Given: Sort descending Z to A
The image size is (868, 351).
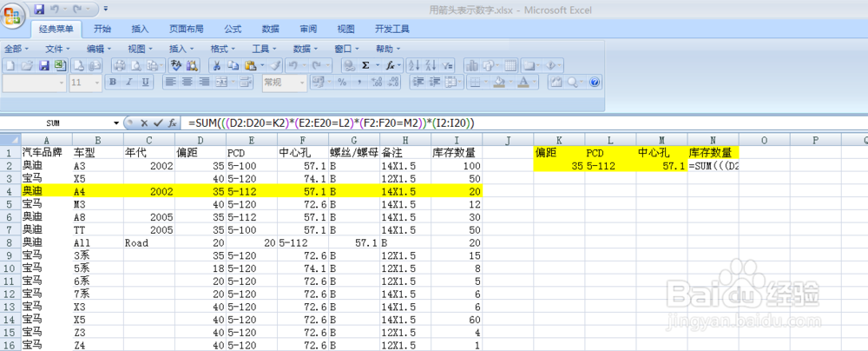Looking at the screenshot, I should pyautogui.click(x=431, y=65).
